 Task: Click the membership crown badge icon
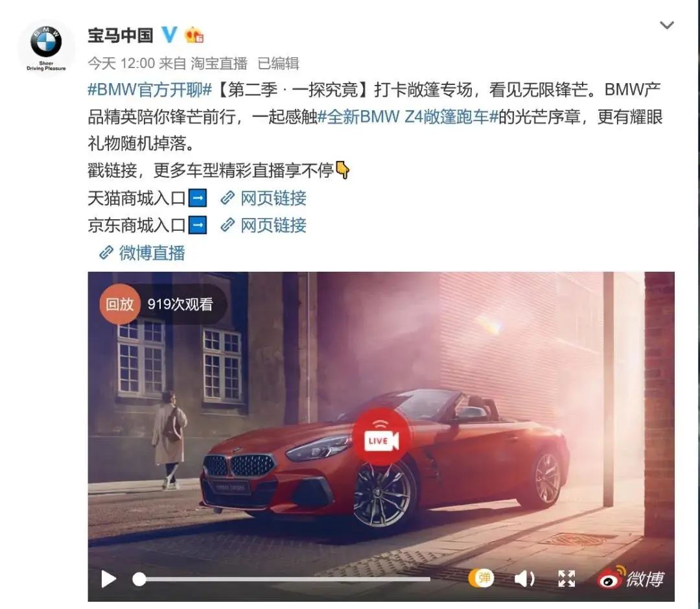(194, 35)
